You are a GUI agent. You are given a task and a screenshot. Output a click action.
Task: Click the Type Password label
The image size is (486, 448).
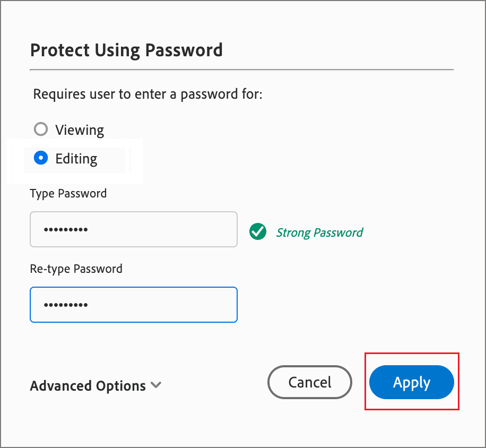pos(68,193)
